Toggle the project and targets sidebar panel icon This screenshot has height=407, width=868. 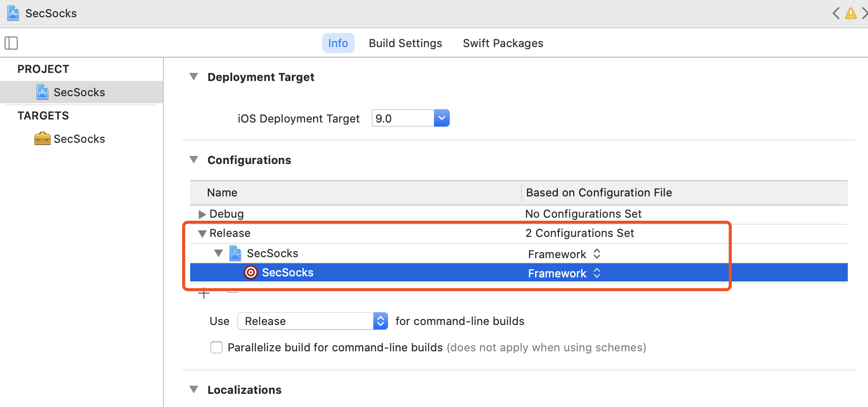click(11, 43)
